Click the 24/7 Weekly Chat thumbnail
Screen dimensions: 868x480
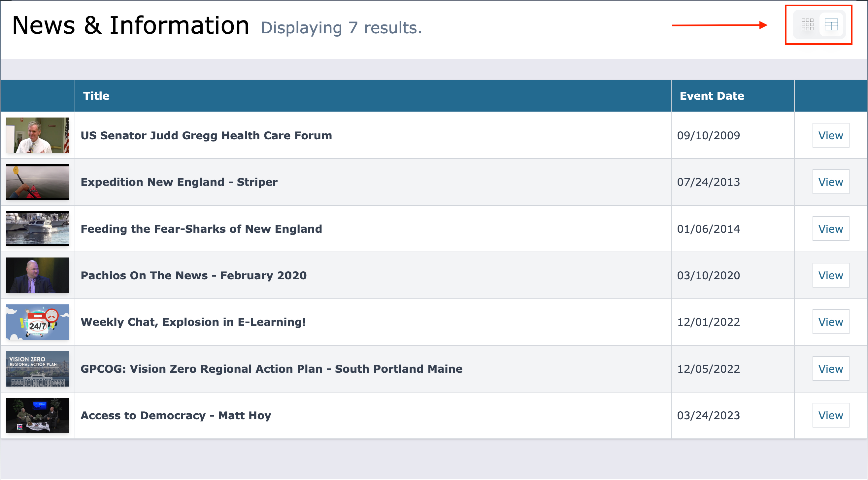point(38,322)
